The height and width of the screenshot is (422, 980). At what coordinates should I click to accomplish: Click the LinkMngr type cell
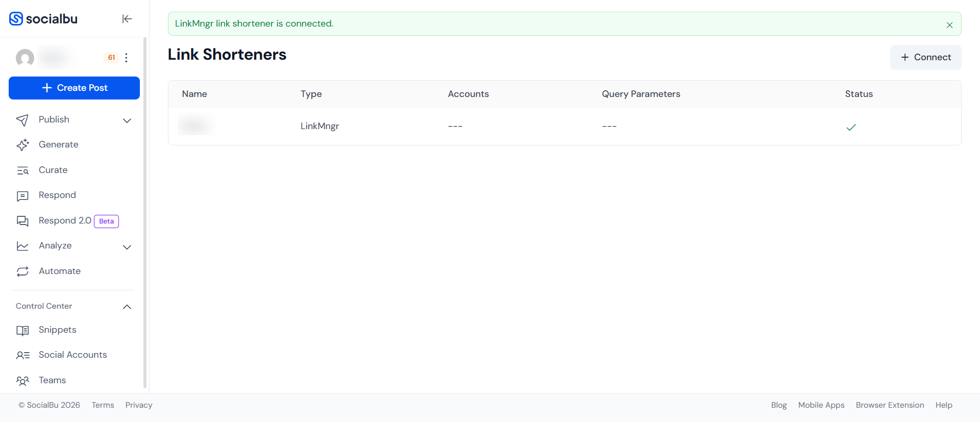click(320, 126)
